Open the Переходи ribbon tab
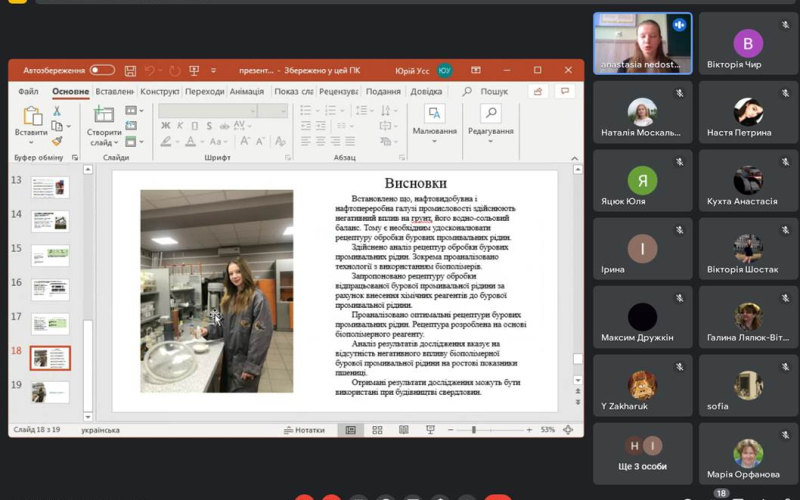Viewport: 800px width, 500px height. [204, 91]
